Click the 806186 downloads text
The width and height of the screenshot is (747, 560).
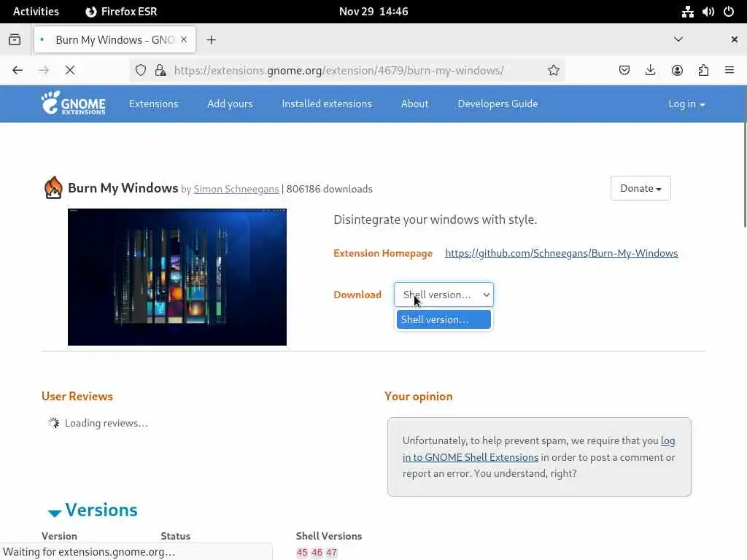(x=329, y=189)
